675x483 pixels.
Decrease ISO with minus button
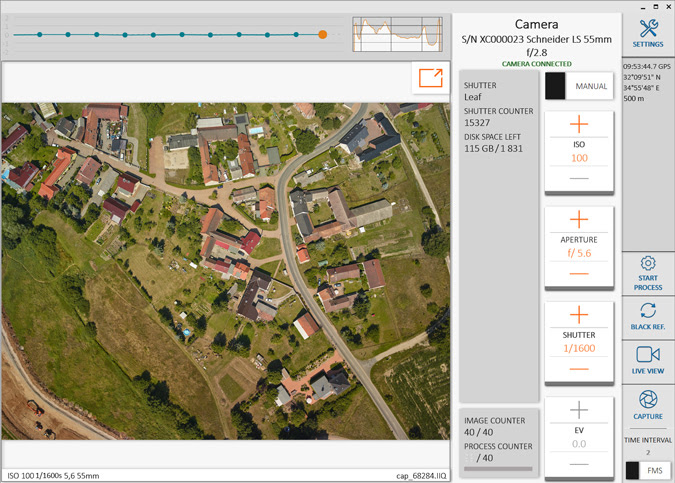click(578, 178)
